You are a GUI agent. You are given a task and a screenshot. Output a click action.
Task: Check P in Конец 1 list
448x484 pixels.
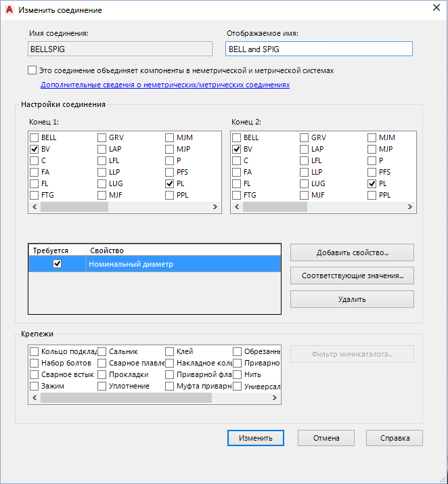click(x=169, y=160)
